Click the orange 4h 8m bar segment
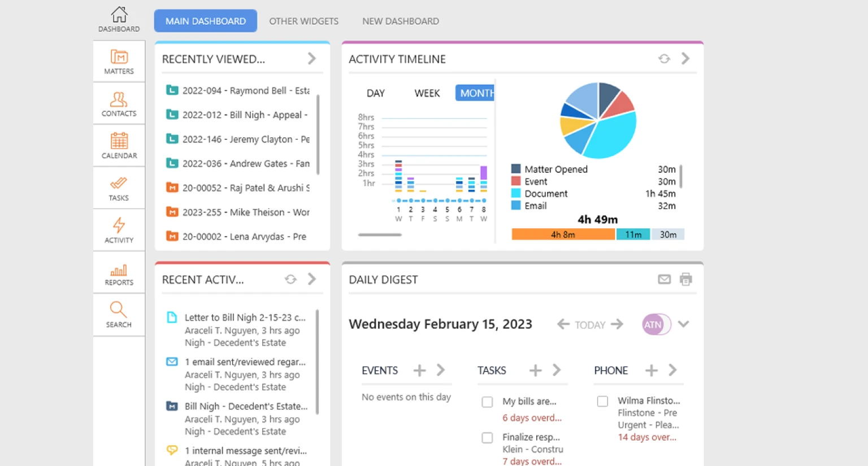Image resolution: width=868 pixels, height=466 pixels. tap(563, 234)
